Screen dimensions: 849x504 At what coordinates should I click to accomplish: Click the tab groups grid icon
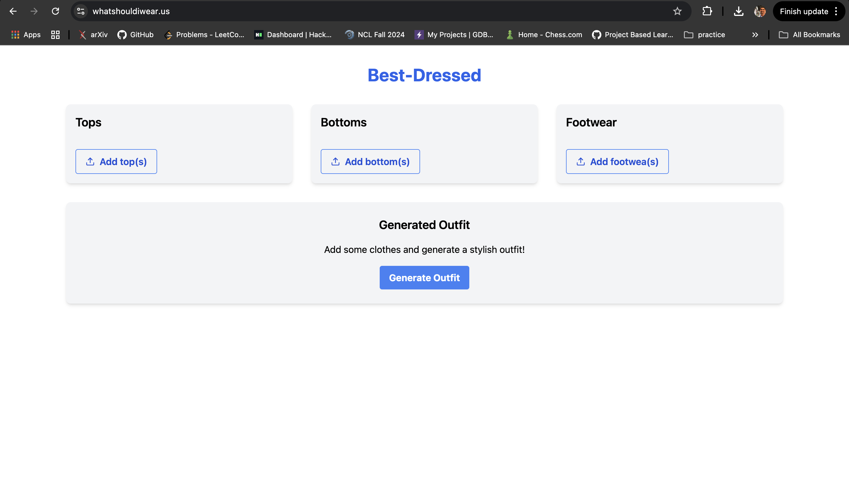point(55,35)
